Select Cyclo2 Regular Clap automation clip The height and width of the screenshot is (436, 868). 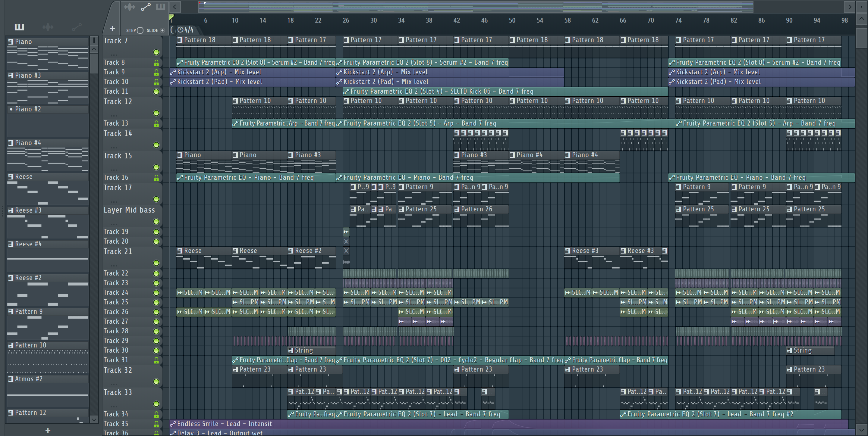coord(450,360)
